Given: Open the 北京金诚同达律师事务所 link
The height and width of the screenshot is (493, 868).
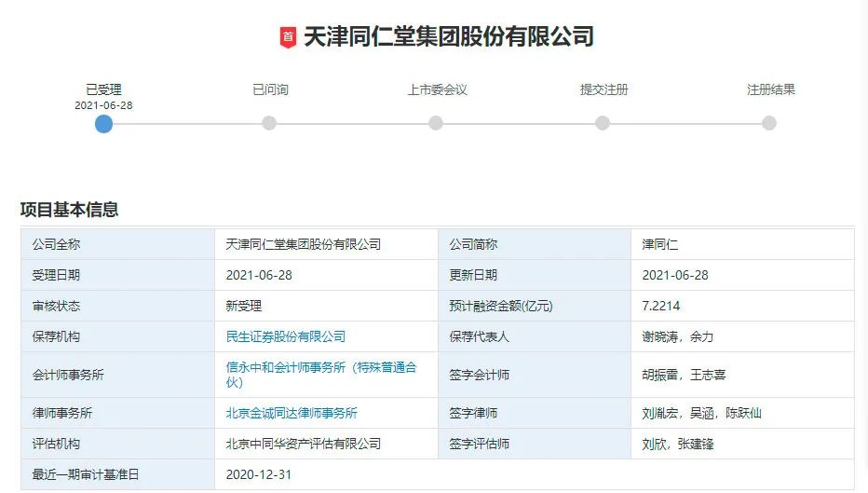Looking at the screenshot, I should 292,413.
